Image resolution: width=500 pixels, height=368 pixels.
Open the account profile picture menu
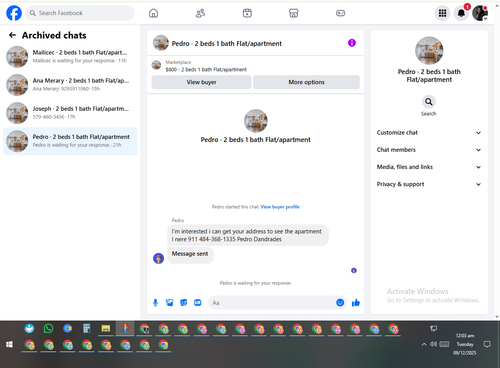[x=480, y=13]
